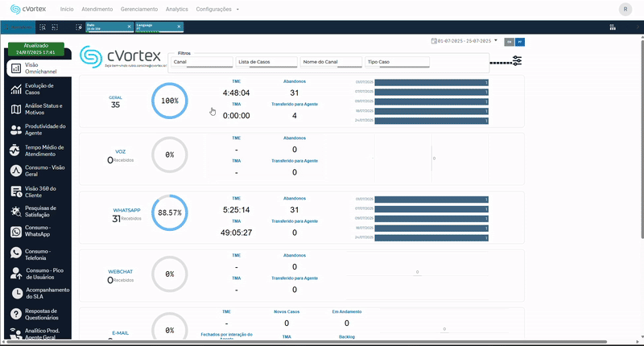Viewport: 644px width, 346px height.
Task: Open the Canal filter dropdown
Action: point(201,61)
